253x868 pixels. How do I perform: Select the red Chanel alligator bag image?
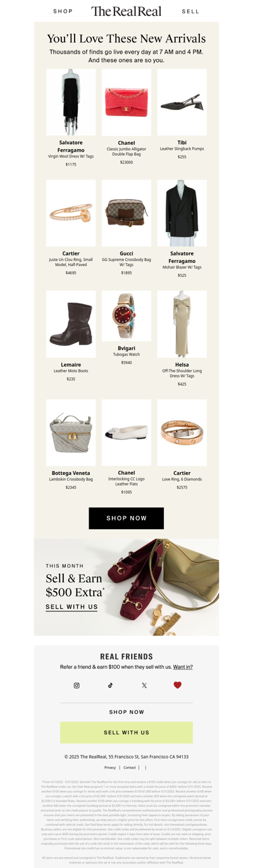coord(126,102)
